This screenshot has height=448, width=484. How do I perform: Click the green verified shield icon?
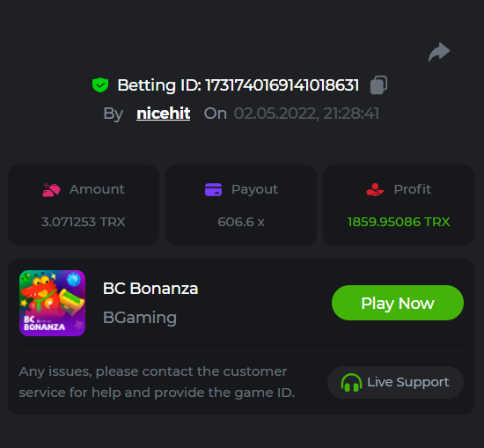(x=100, y=84)
